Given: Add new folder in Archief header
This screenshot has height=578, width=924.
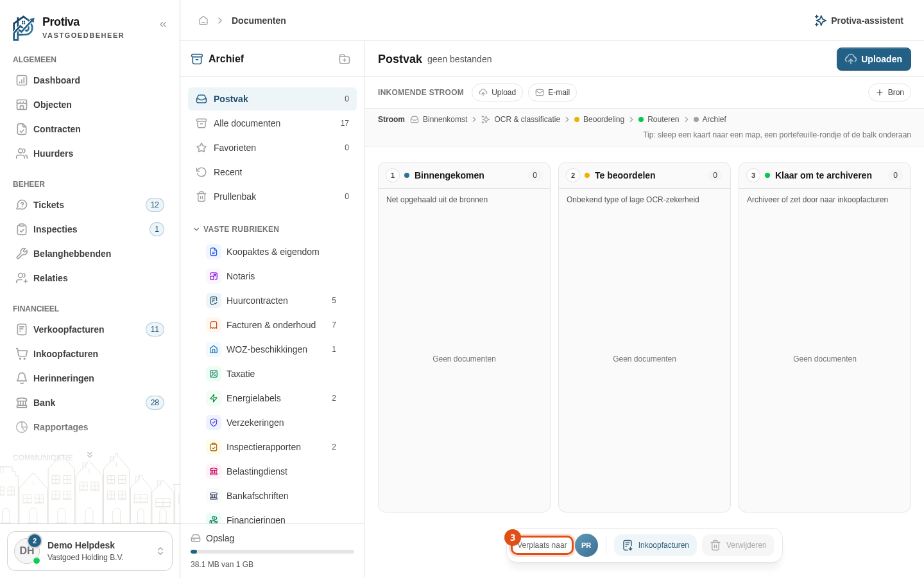Looking at the screenshot, I should 345,59.
